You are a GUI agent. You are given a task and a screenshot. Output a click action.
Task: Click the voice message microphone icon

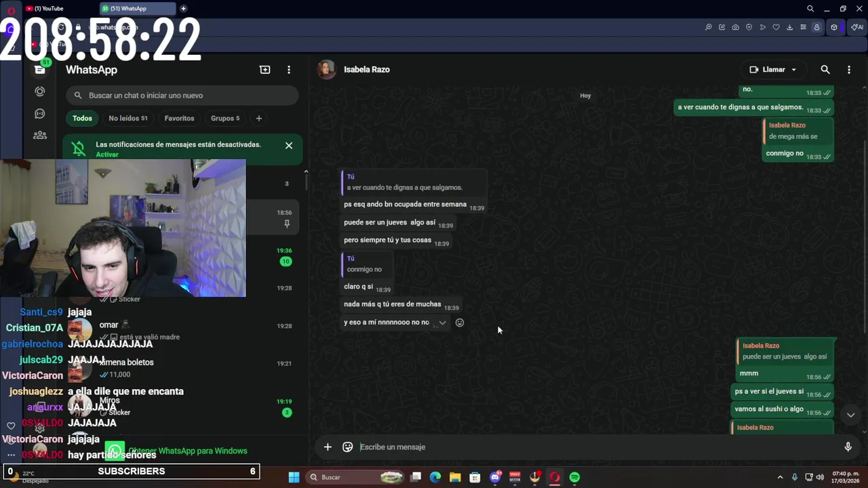tap(848, 447)
